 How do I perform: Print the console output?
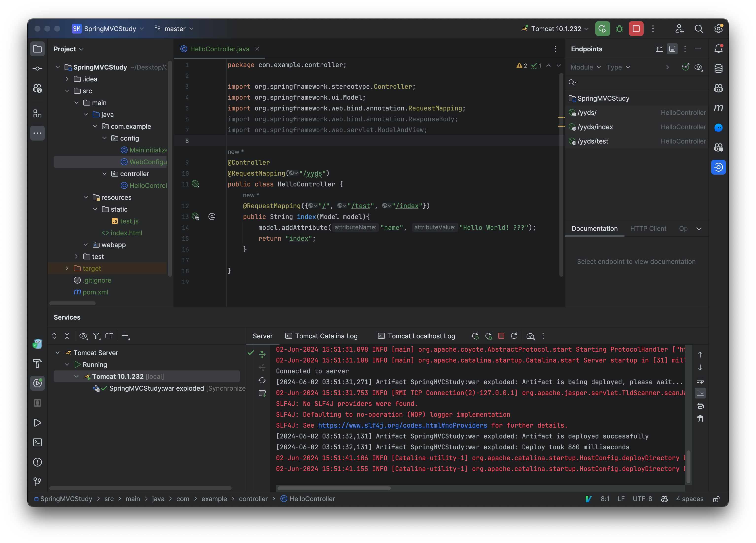click(x=700, y=406)
